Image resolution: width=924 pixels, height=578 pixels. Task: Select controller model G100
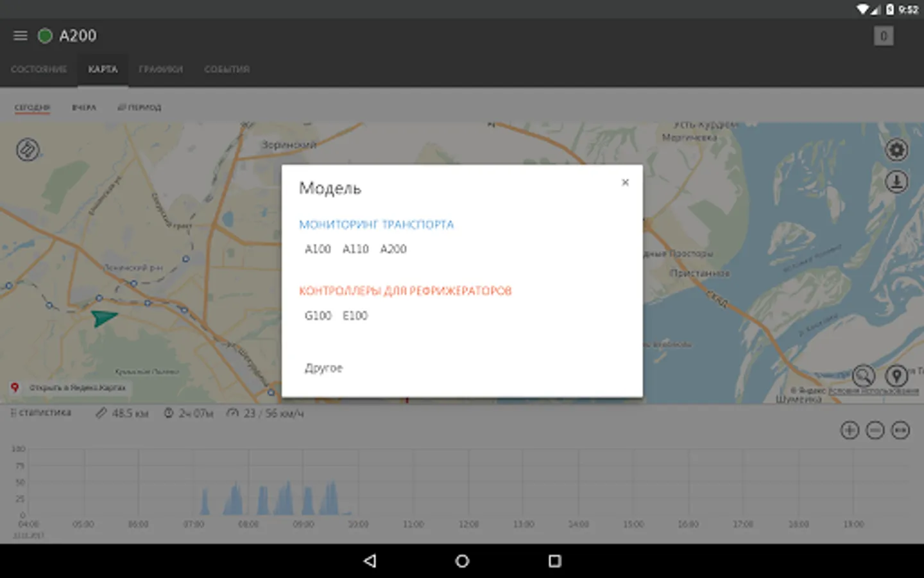pos(318,316)
